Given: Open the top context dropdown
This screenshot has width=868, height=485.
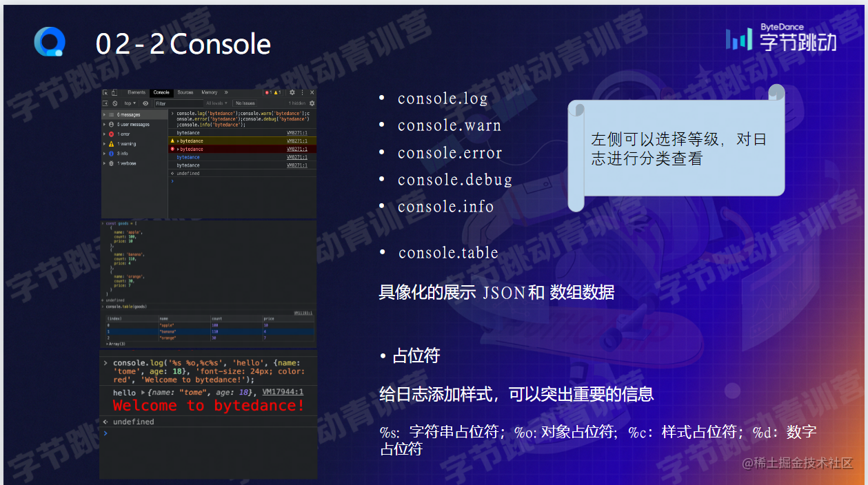Looking at the screenshot, I should pyautogui.click(x=130, y=103).
